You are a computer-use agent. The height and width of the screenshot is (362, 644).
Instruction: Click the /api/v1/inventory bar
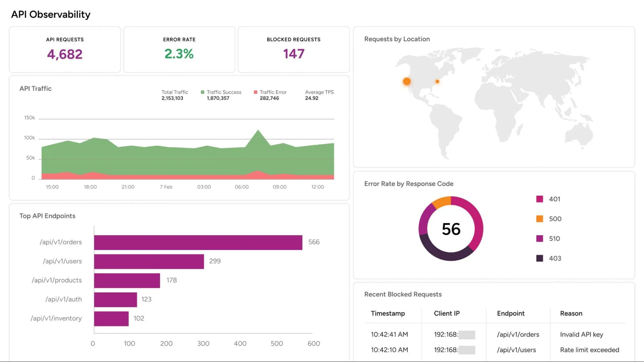(111, 319)
